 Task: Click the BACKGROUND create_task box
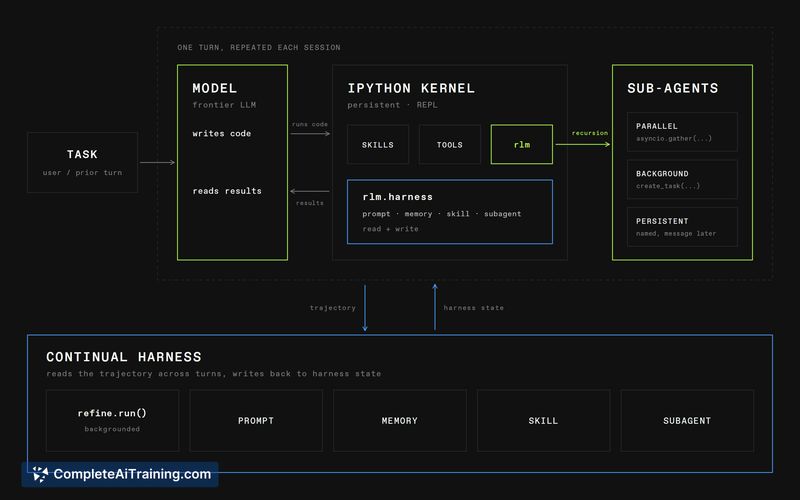click(x=682, y=179)
